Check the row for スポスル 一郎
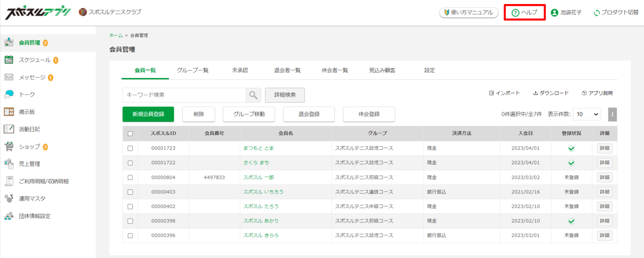644x258 pixels. (130, 178)
